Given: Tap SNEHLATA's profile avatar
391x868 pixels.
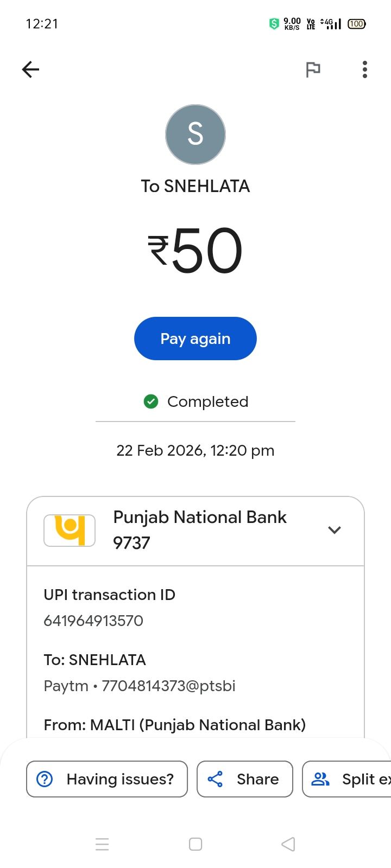Looking at the screenshot, I should tap(195, 135).
